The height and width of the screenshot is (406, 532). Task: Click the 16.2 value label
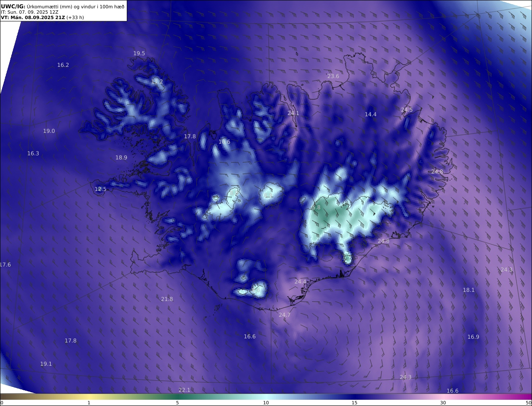63,65
